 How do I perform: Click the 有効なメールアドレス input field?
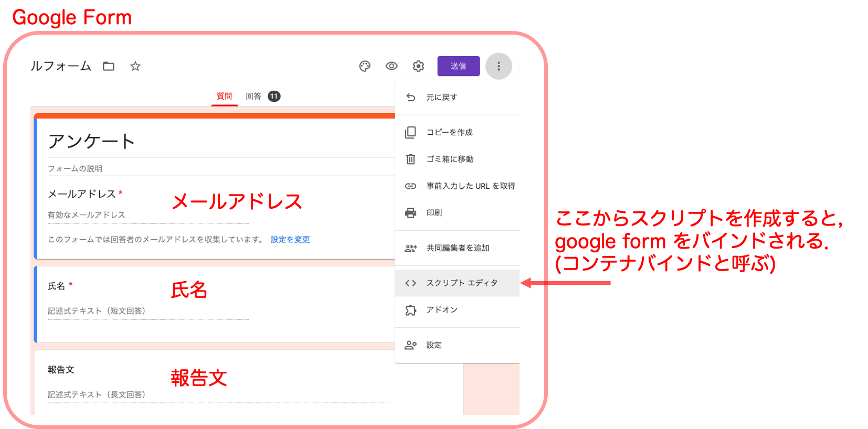tap(148, 215)
